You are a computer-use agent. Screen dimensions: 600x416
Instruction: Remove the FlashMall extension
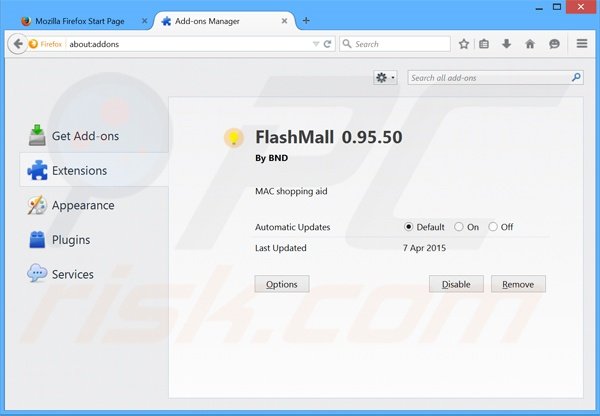518,284
